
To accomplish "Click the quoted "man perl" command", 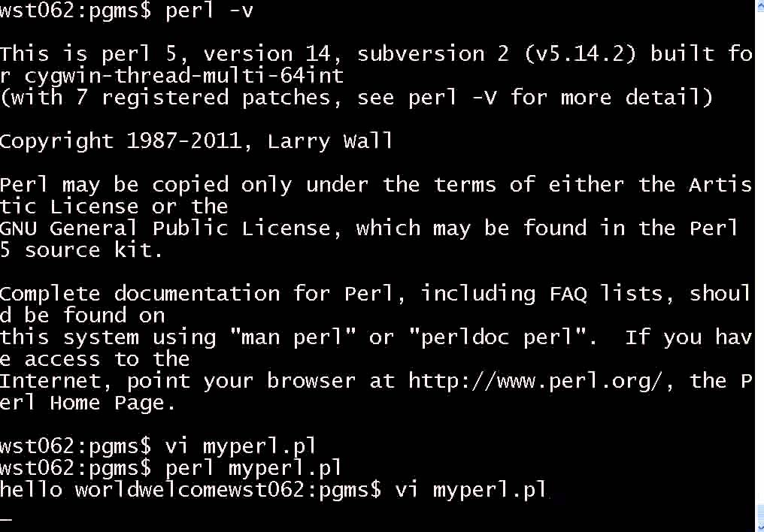I will [x=298, y=337].
